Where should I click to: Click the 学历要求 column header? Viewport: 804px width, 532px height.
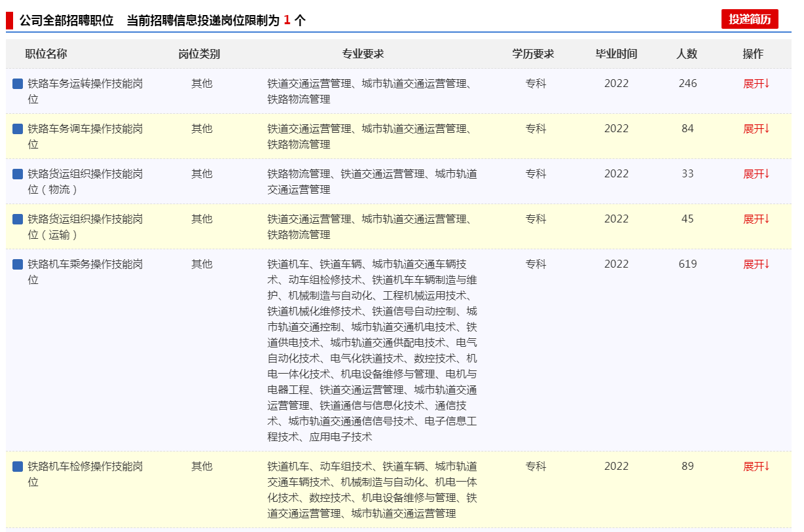click(533, 54)
